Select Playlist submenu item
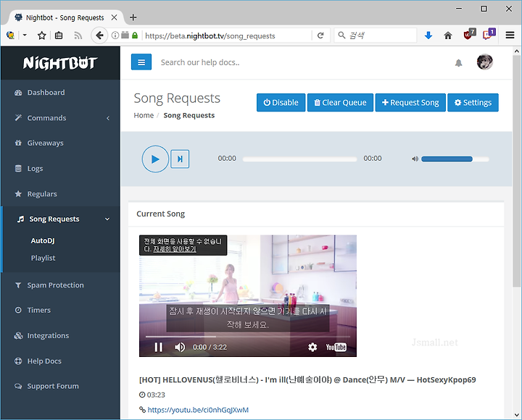522x420 pixels. click(43, 258)
